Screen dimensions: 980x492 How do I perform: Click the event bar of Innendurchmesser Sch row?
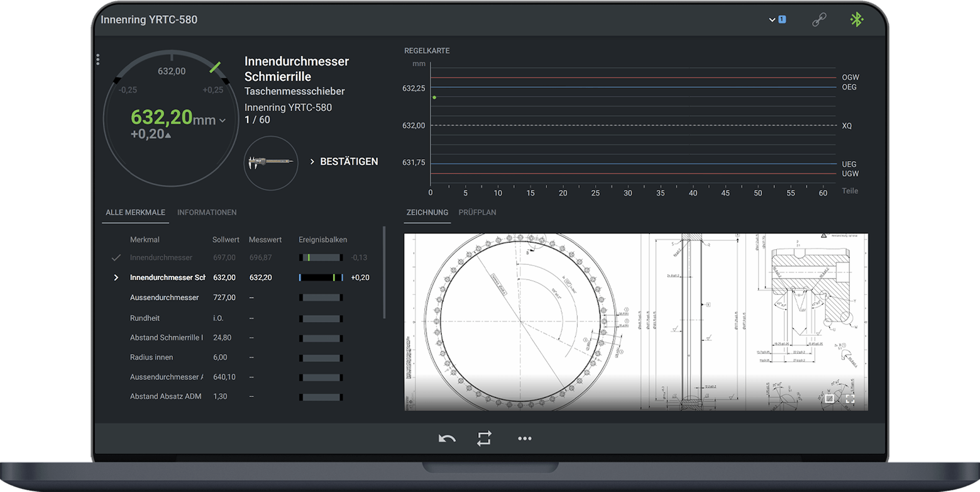tap(321, 278)
